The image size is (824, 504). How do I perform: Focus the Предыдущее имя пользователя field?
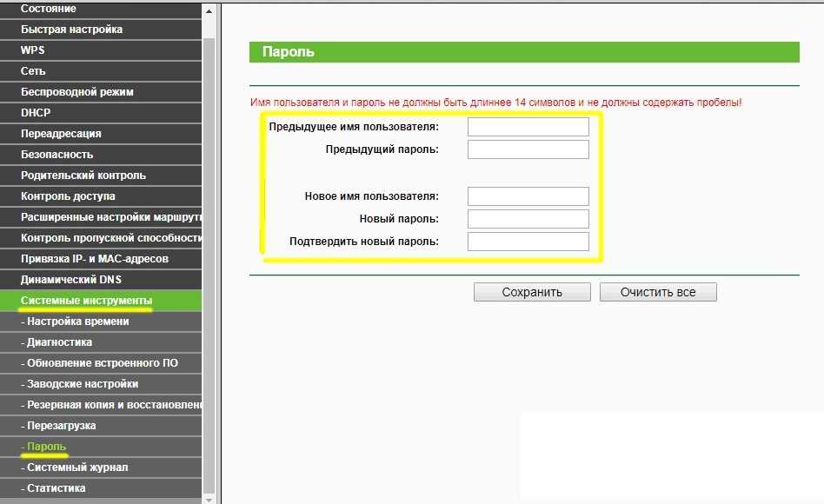click(x=528, y=127)
